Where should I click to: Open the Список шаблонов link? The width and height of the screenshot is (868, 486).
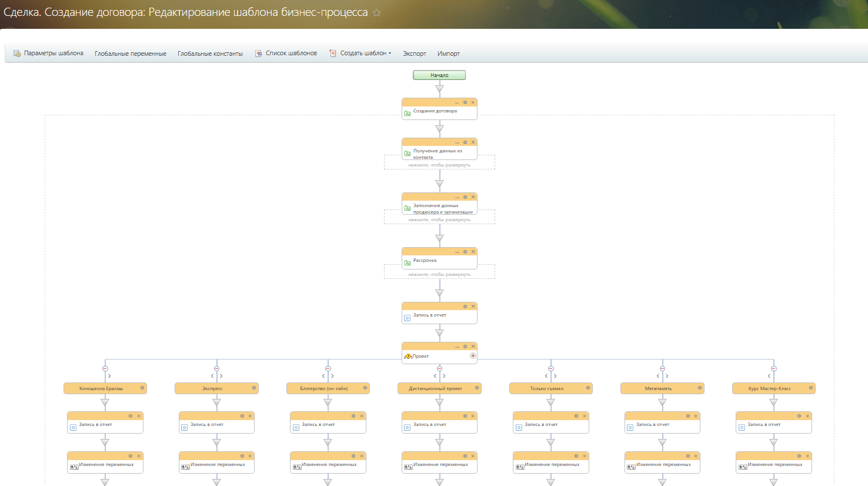(x=291, y=53)
